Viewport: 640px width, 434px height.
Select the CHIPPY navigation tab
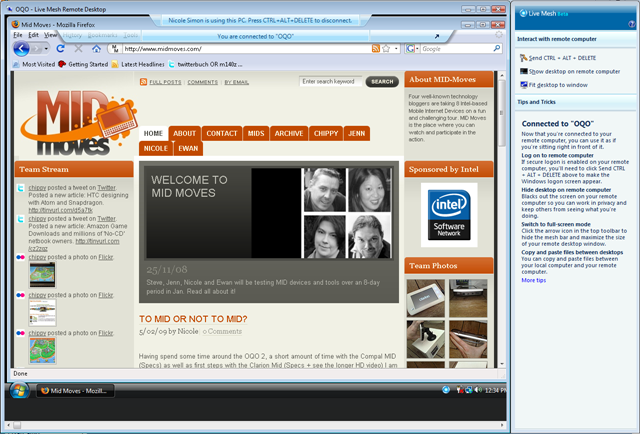pyautogui.click(x=326, y=134)
